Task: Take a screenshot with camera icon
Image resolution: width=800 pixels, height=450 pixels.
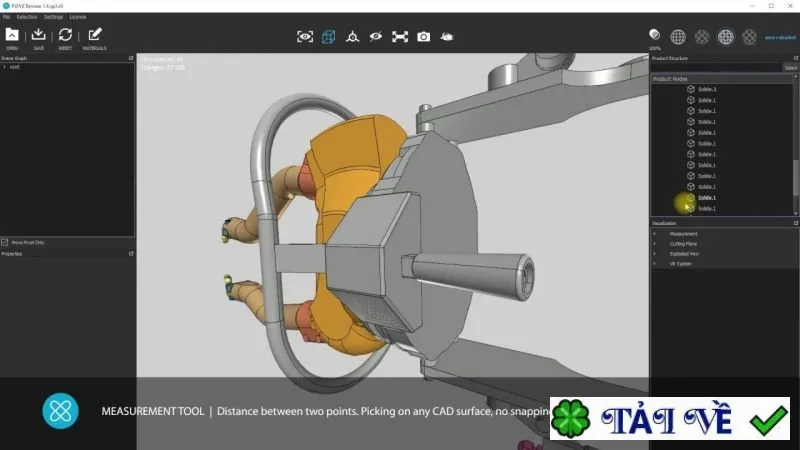Action: point(423,37)
